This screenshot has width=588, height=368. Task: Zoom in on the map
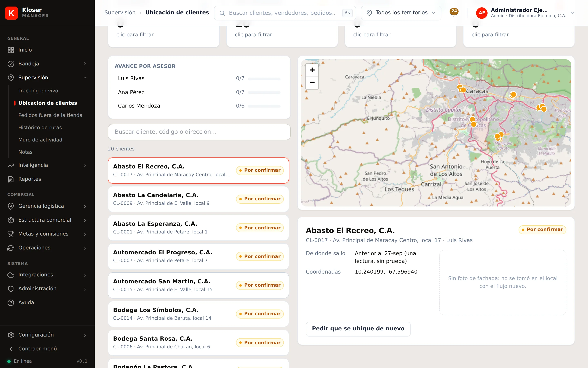click(x=312, y=70)
